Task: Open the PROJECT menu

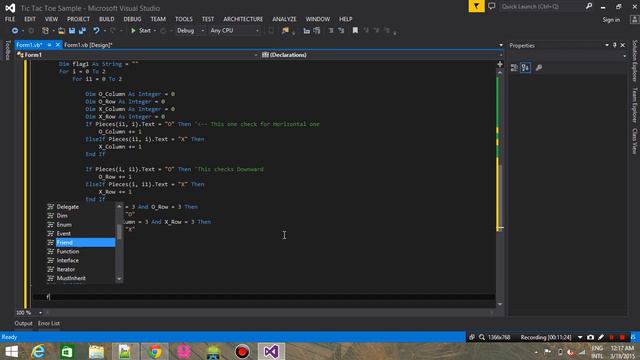Action: pyautogui.click(x=78, y=19)
